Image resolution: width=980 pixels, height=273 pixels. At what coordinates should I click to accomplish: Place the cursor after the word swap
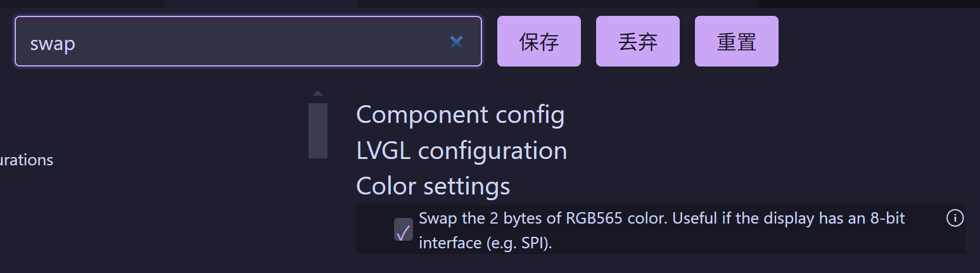77,43
